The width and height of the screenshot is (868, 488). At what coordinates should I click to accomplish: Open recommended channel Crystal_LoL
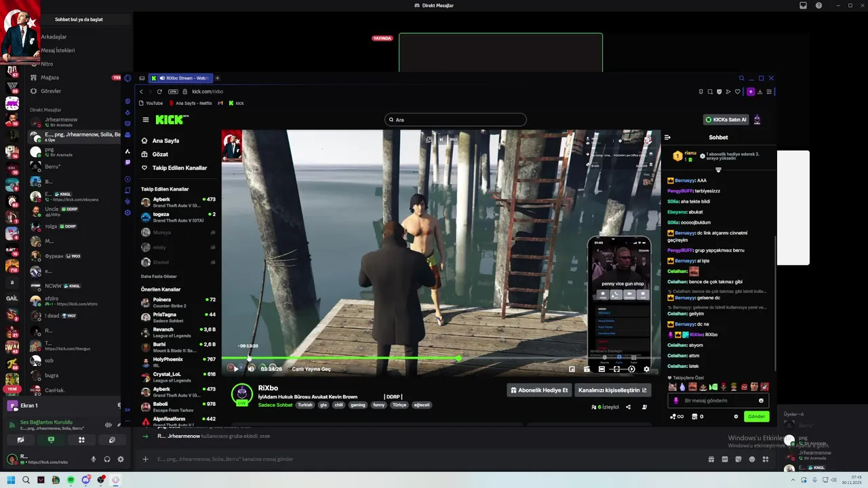(178, 377)
